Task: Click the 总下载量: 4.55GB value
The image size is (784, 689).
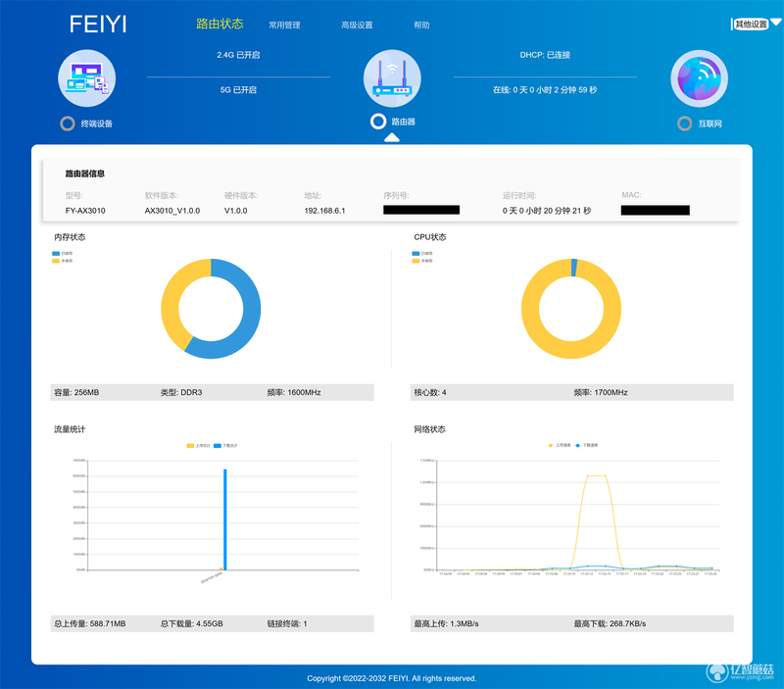Action: pos(191,623)
